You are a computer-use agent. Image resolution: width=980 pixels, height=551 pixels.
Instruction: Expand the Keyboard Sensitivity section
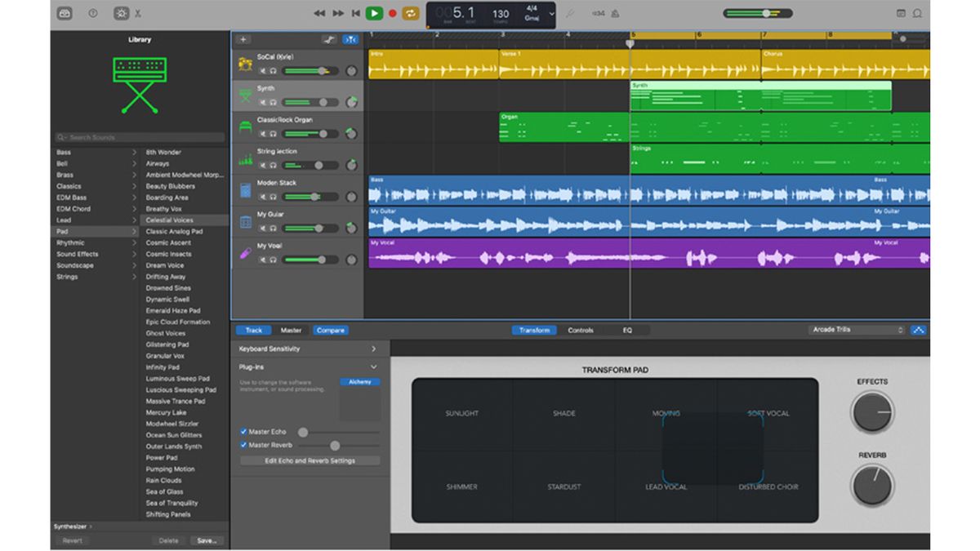375,348
